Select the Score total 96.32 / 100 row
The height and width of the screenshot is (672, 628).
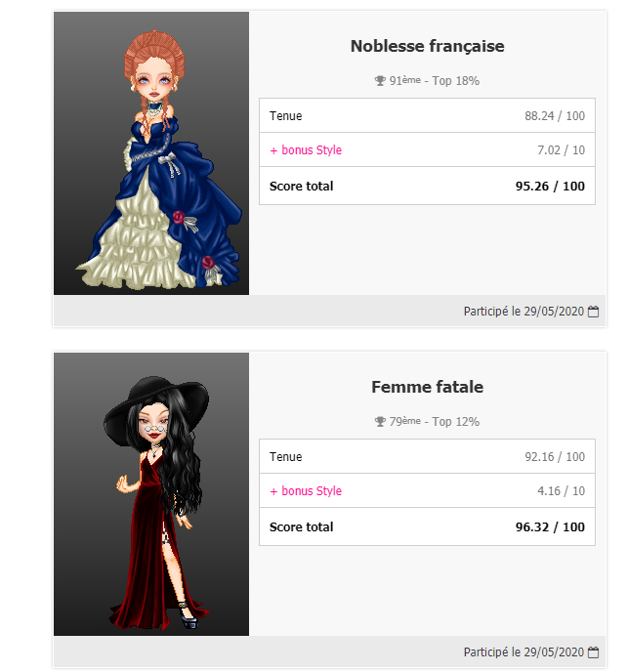[427, 526]
